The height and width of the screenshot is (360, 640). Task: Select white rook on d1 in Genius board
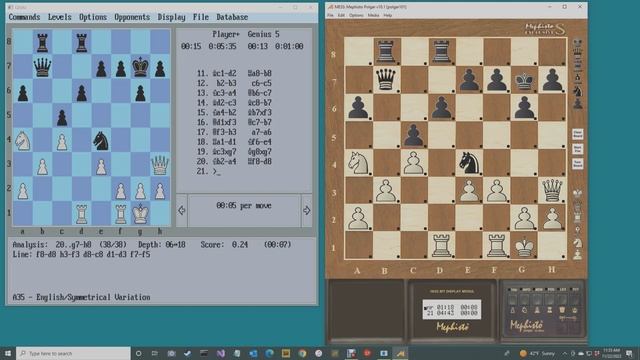tap(81, 213)
